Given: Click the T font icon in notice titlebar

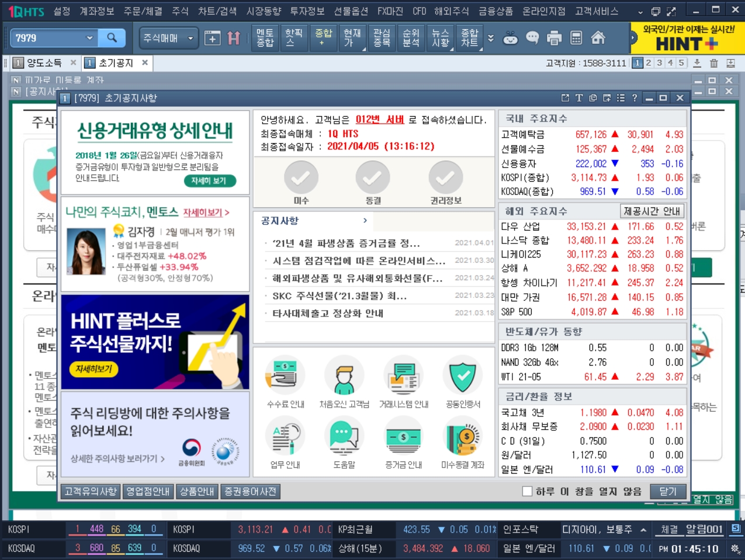Looking at the screenshot, I should tap(579, 98).
